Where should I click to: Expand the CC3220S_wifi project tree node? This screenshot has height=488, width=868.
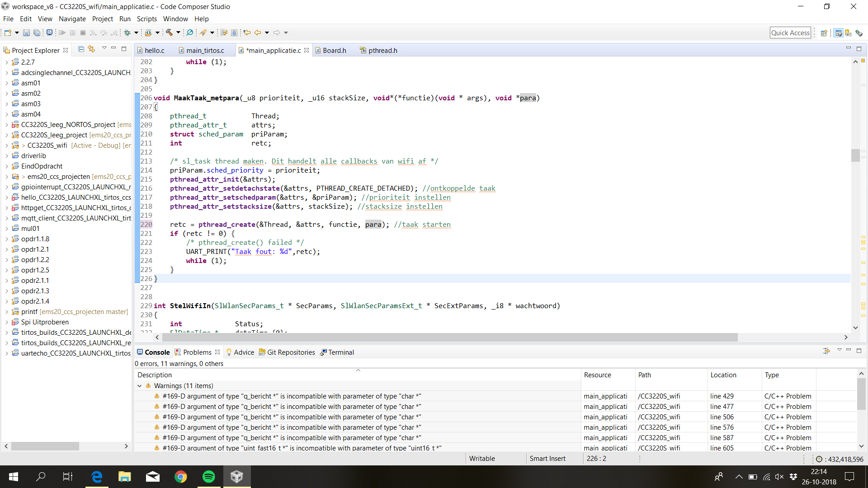coord(6,145)
